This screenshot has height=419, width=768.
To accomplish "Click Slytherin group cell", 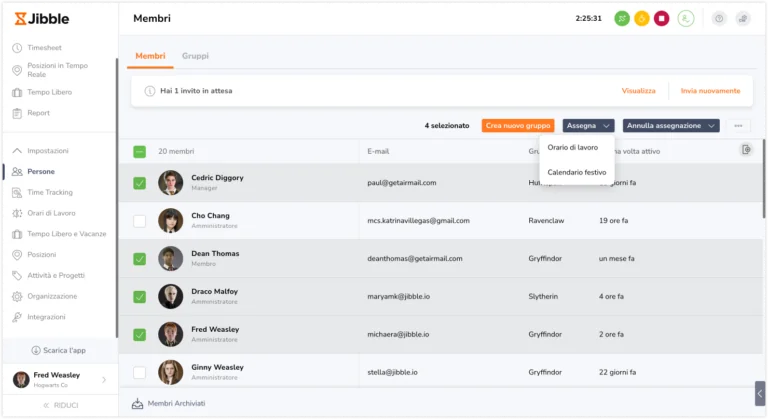I will [x=543, y=296].
